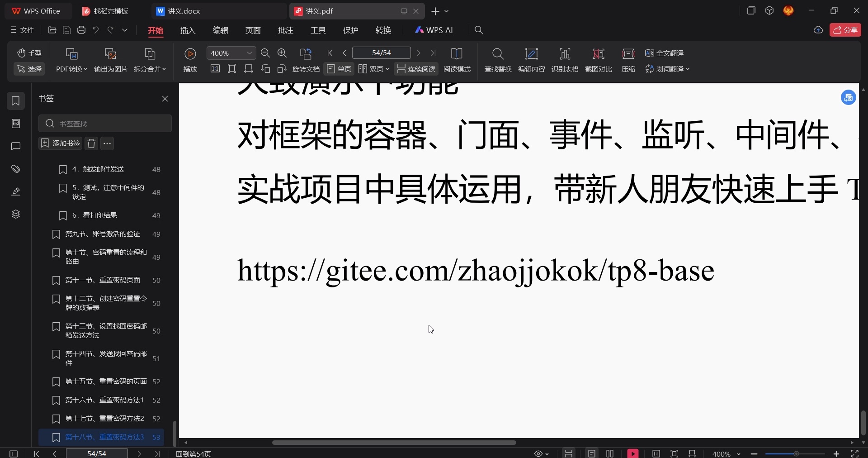Open the attachments paperclip panel
The image size is (868, 458).
pyautogui.click(x=16, y=169)
